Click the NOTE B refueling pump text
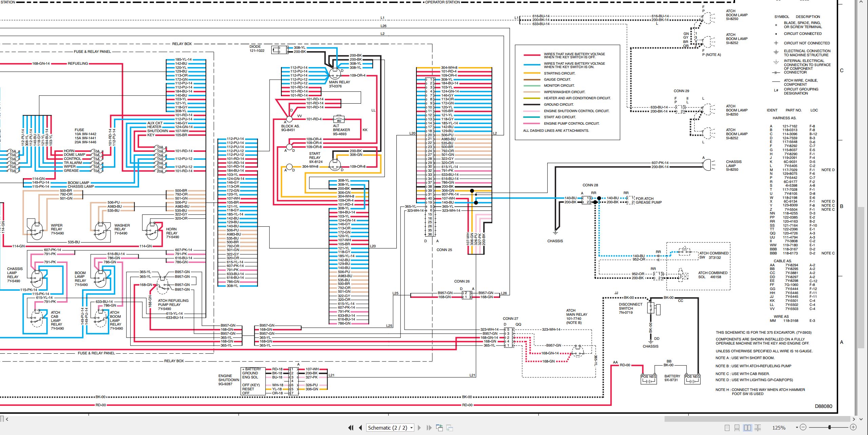 (753, 366)
